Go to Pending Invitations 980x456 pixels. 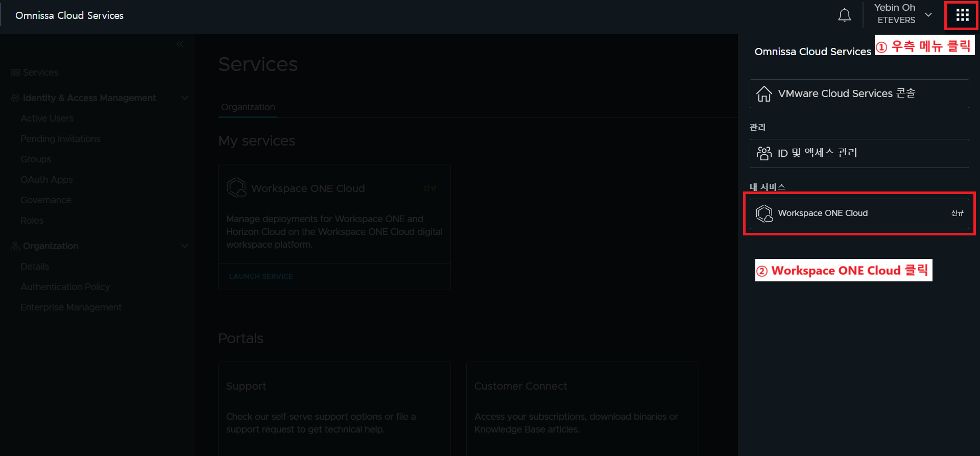60,139
